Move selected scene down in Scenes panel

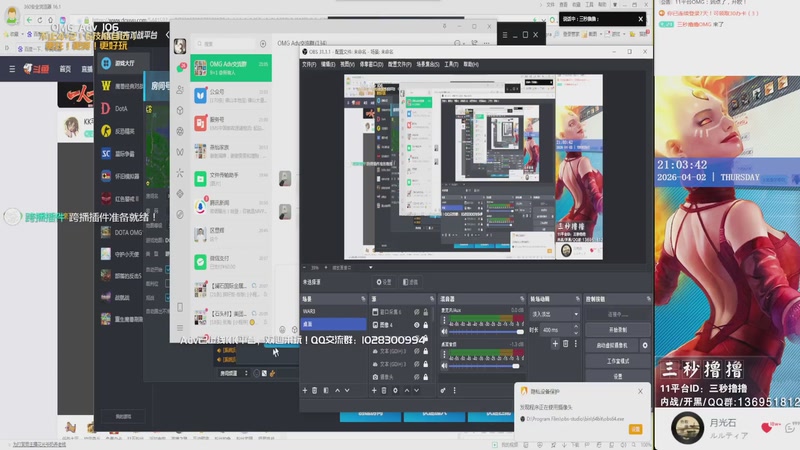pos(347,390)
